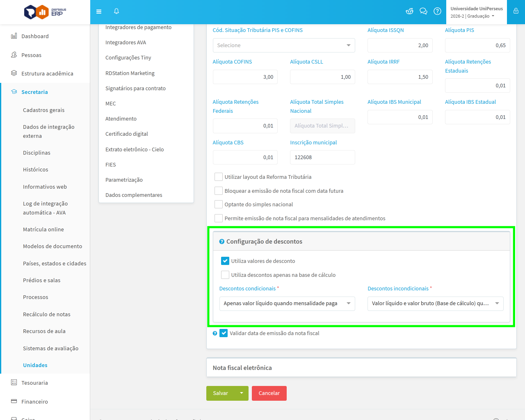This screenshot has width=525, height=420.
Task: Open Descontos condicionais dropdown
Action: (x=287, y=304)
